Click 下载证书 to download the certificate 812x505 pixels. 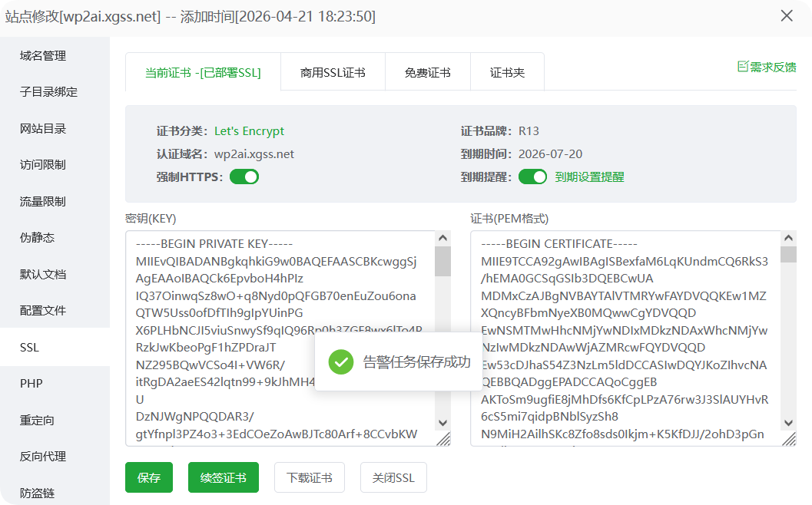click(x=309, y=477)
